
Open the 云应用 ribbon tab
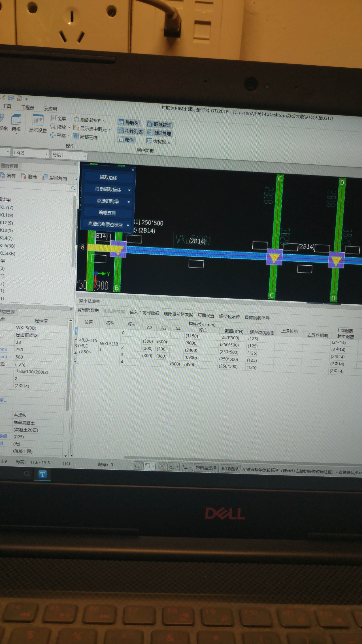[x=50, y=109]
